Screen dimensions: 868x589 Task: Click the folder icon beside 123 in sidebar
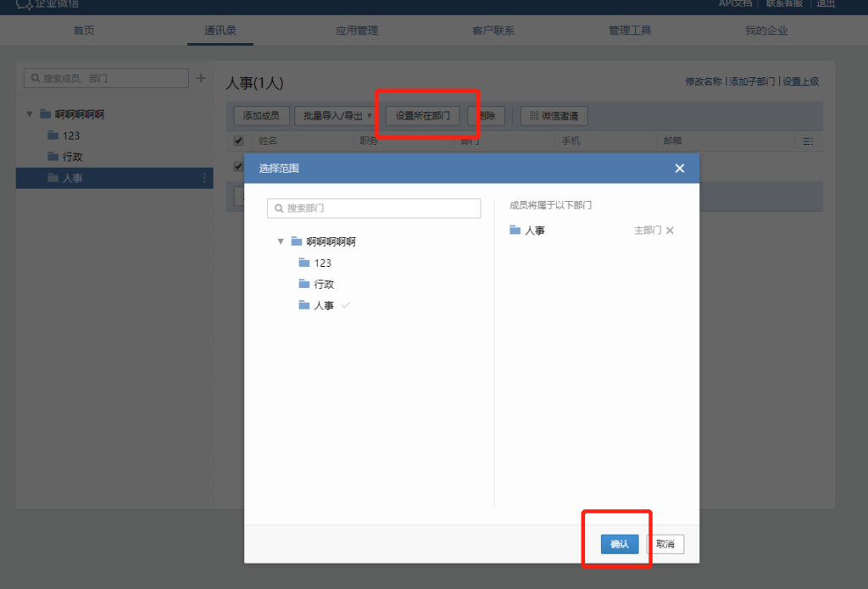[53, 135]
